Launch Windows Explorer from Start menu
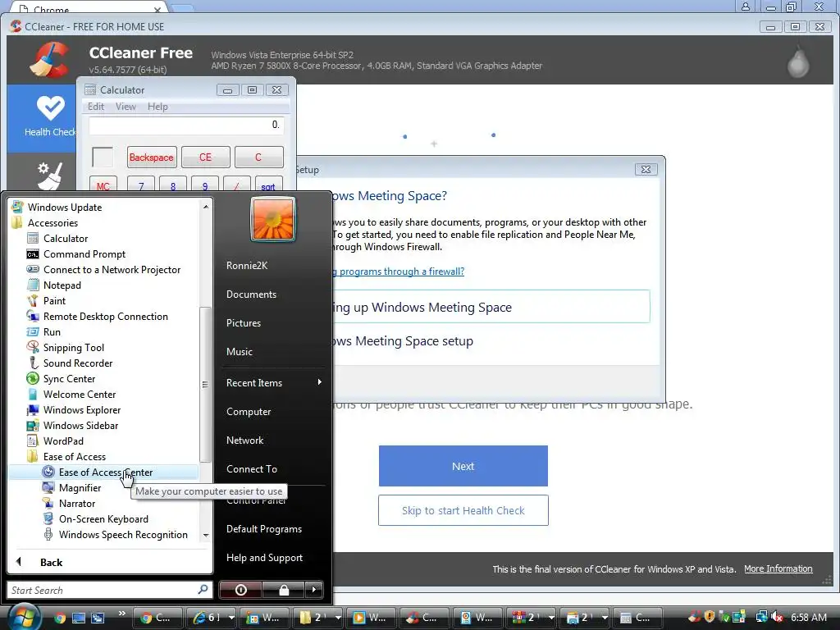This screenshot has width=840, height=630. click(81, 410)
